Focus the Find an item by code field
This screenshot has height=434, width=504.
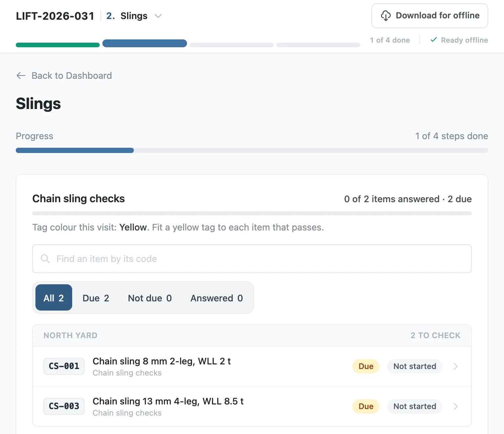252,259
